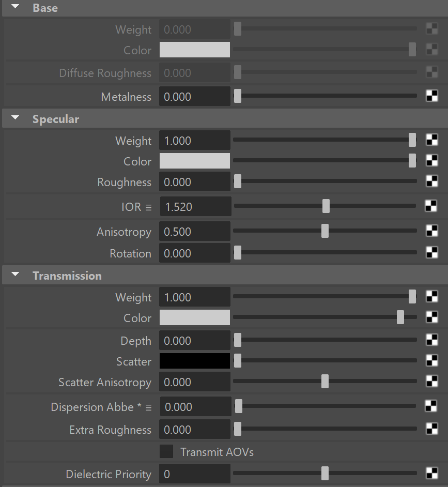Screen dimensions: 448x487
Task: Click the Transmission Depth value field
Action: click(195, 340)
